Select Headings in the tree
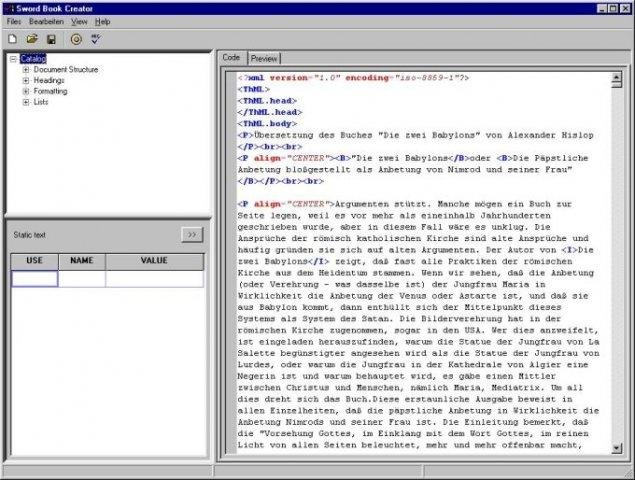 [x=49, y=80]
